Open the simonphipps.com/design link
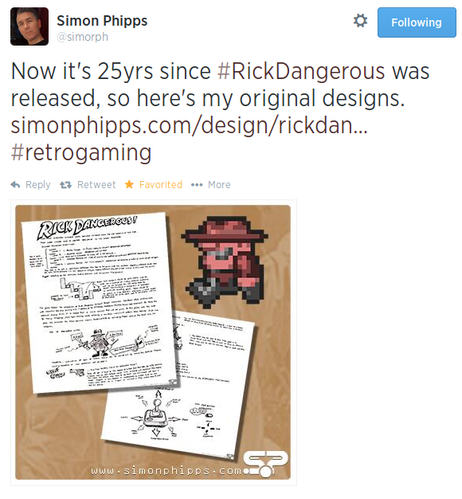 [x=189, y=126]
